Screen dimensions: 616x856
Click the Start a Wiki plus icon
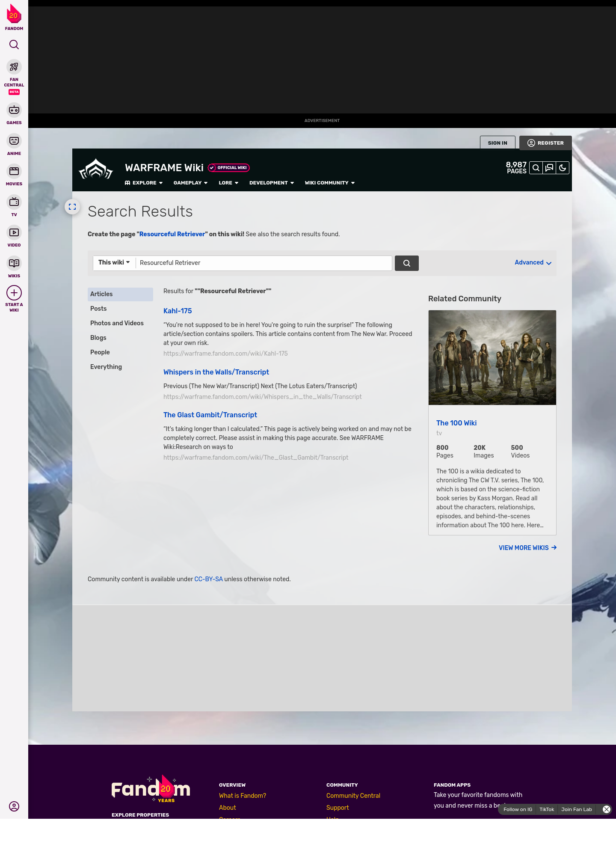click(14, 293)
